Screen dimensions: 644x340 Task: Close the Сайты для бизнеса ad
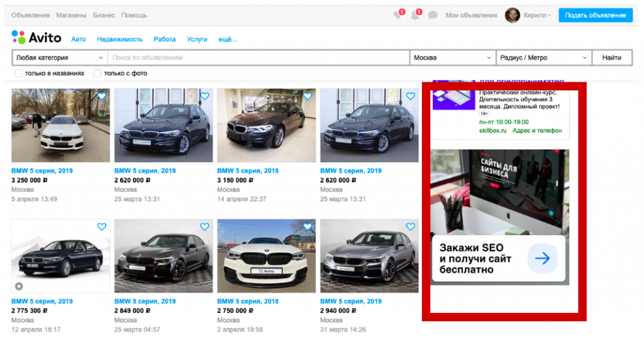[565, 153]
